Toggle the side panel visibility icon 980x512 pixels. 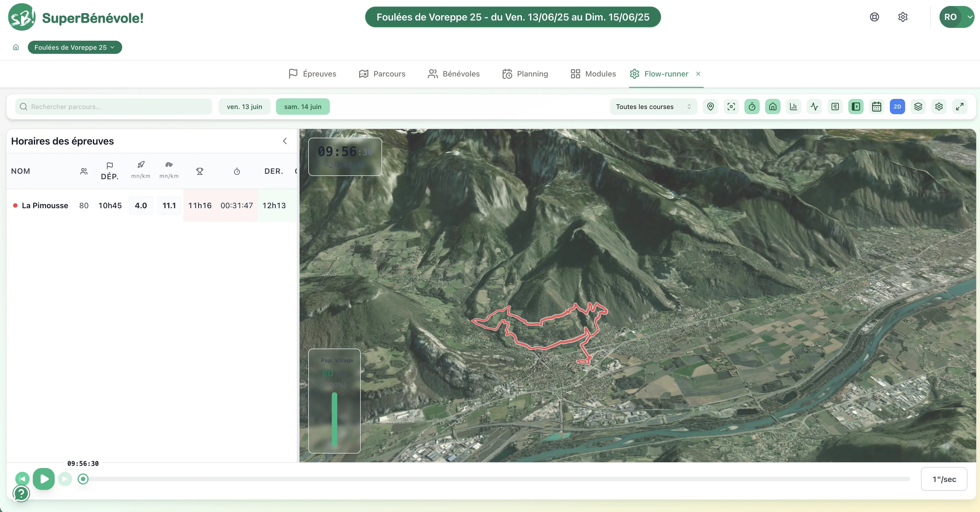click(856, 107)
